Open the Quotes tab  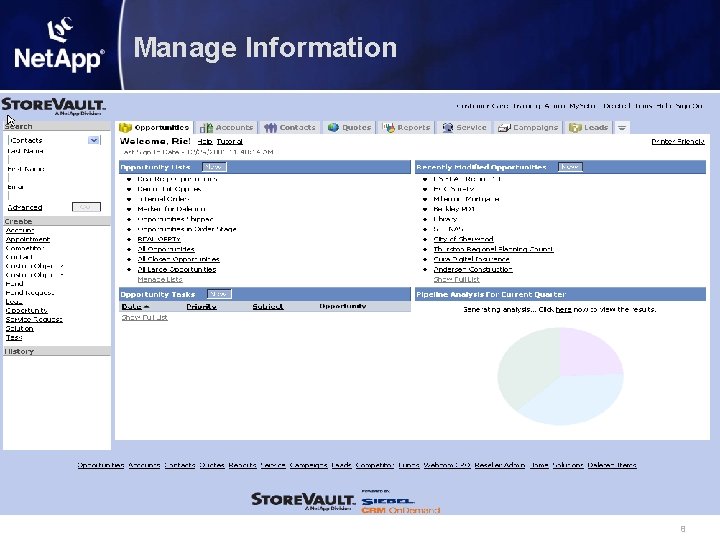(350, 128)
